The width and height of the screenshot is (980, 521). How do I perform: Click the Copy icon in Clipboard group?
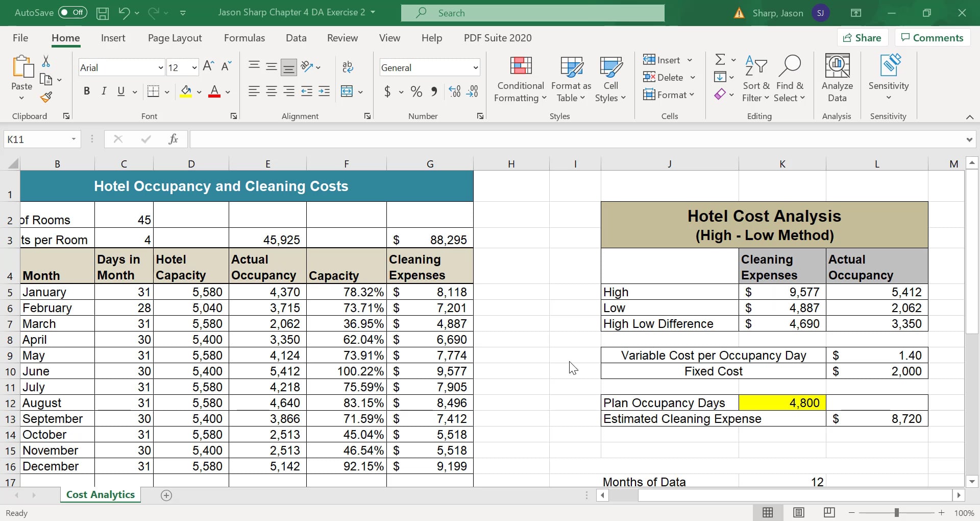click(46, 79)
